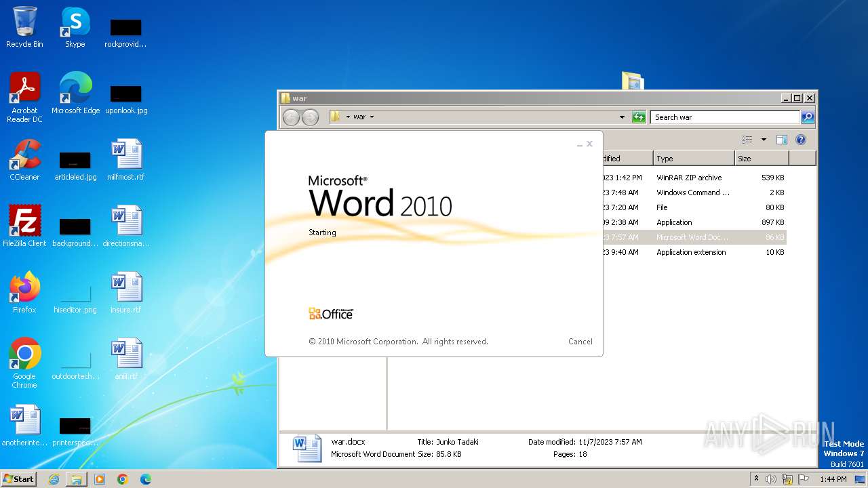Select the milfmost.rtf desktop file
The image size is (868, 488).
tap(126, 160)
